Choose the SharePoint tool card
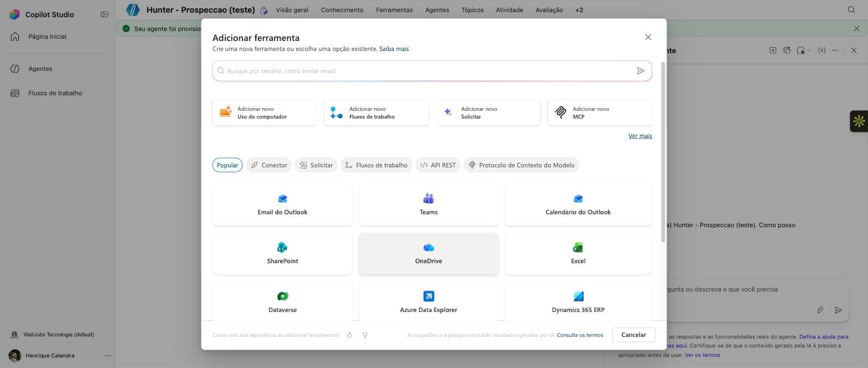 point(282,254)
